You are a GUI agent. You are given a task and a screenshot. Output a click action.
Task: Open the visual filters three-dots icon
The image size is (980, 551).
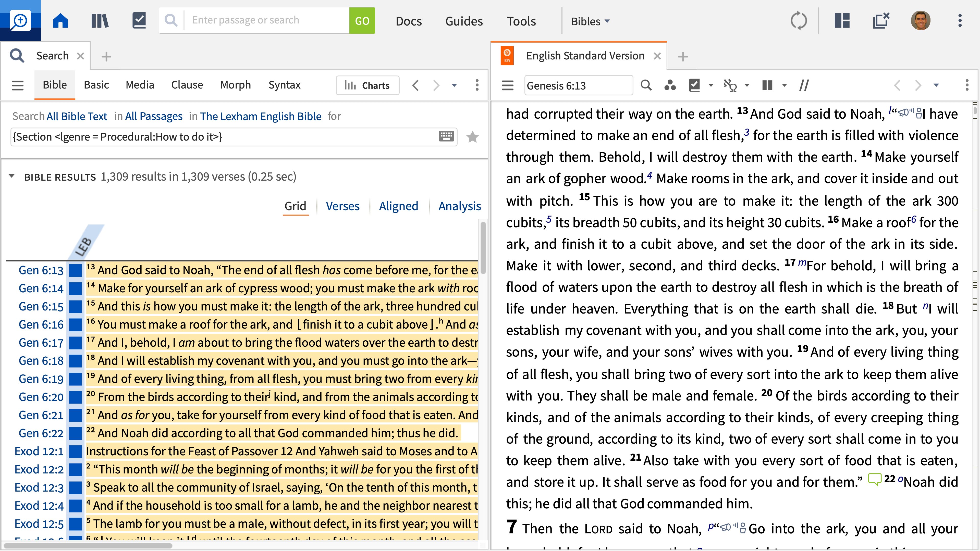tap(670, 85)
